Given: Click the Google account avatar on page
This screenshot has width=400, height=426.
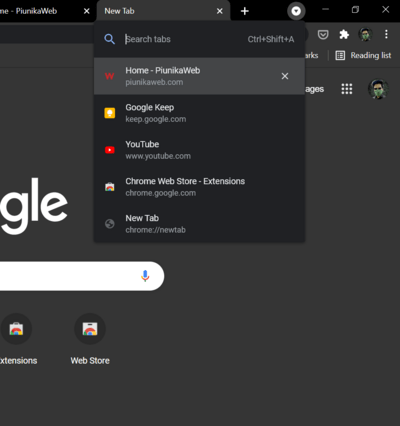Looking at the screenshot, I should 378,89.
